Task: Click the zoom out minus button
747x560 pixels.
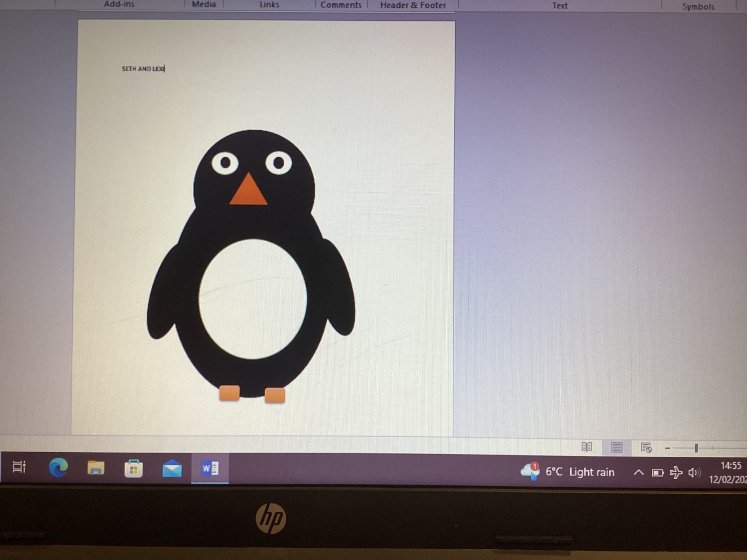Action: (x=668, y=448)
